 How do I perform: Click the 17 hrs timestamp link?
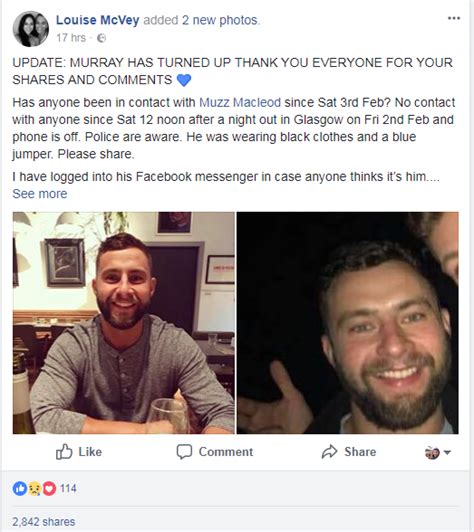(71, 38)
